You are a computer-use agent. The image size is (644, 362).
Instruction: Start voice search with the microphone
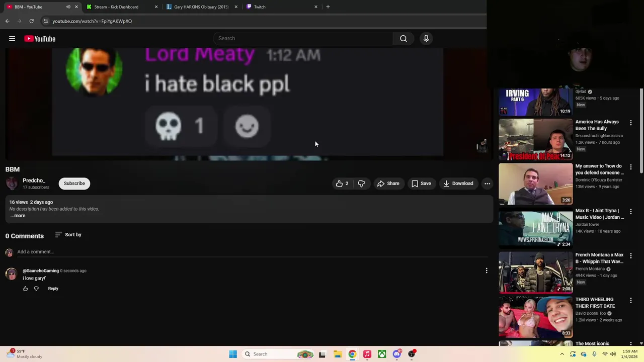pyautogui.click(x=426, y=39)
